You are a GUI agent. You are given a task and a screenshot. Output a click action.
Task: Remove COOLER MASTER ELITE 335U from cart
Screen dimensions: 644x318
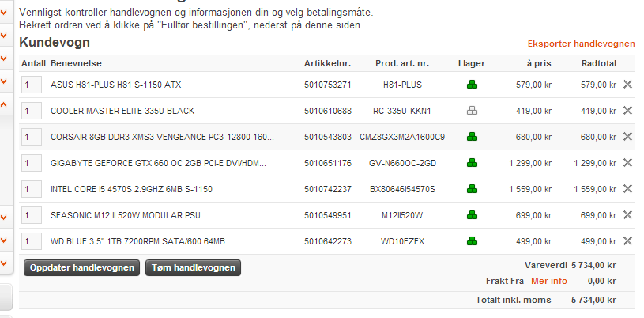pos(627,110)
